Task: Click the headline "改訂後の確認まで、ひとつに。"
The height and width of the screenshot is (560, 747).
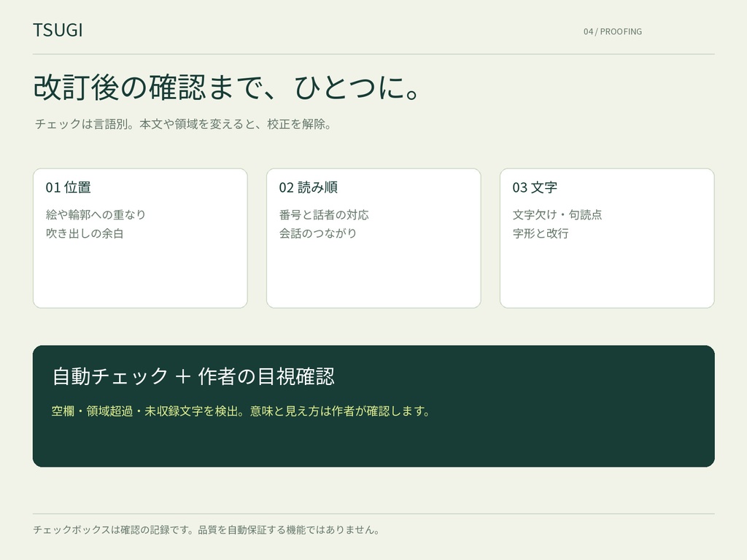Action: (x=226, y=87)
